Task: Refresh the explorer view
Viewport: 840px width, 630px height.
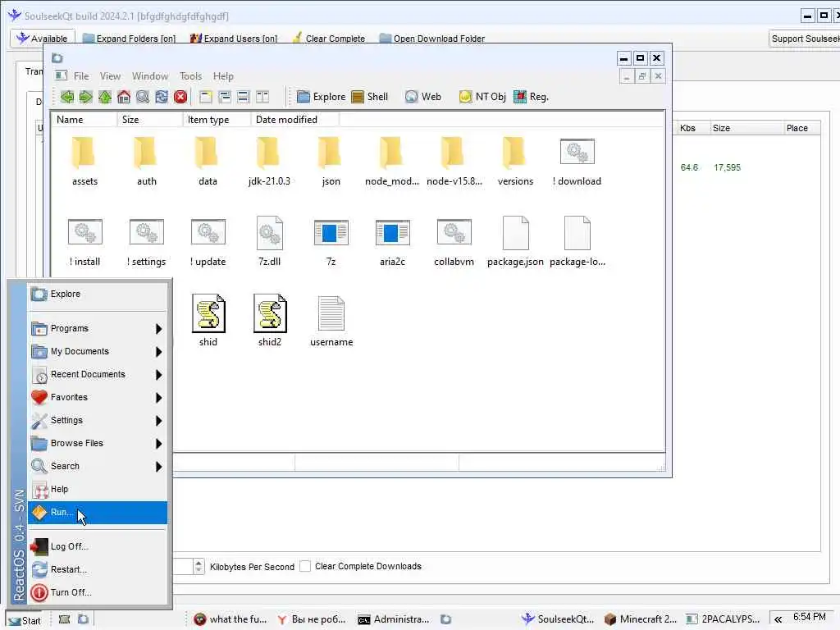Action: point(162,97)
